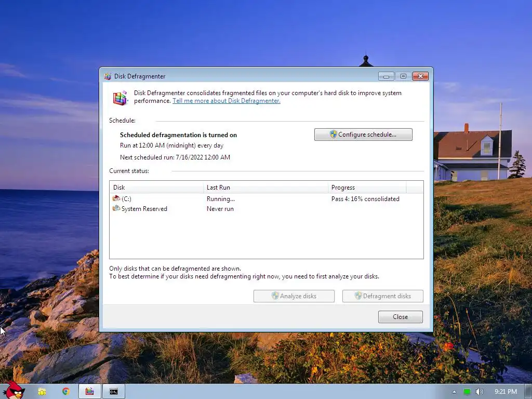Image resolution: width=532 pixels, height=399 pixels.
Task: Open Configure schedule dialog
Action: coord(363,135)
